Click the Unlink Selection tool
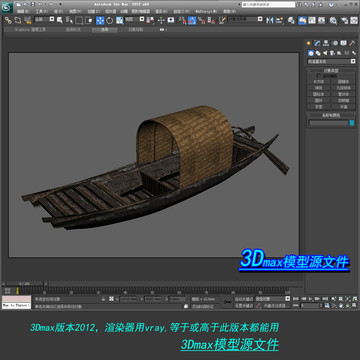This screenshot has height=360, width=360. [18, 20]
